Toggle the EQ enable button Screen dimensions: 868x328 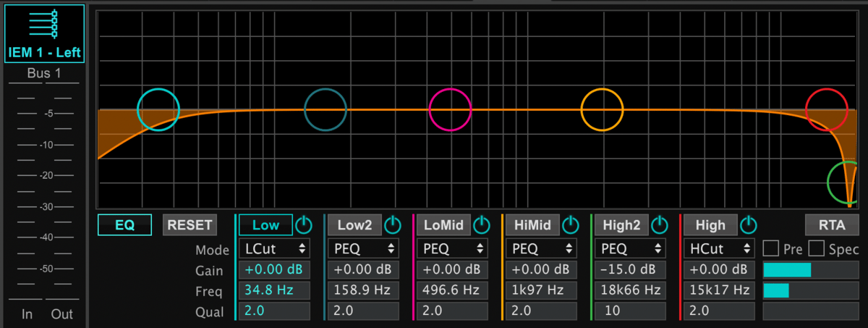(125, 225)
